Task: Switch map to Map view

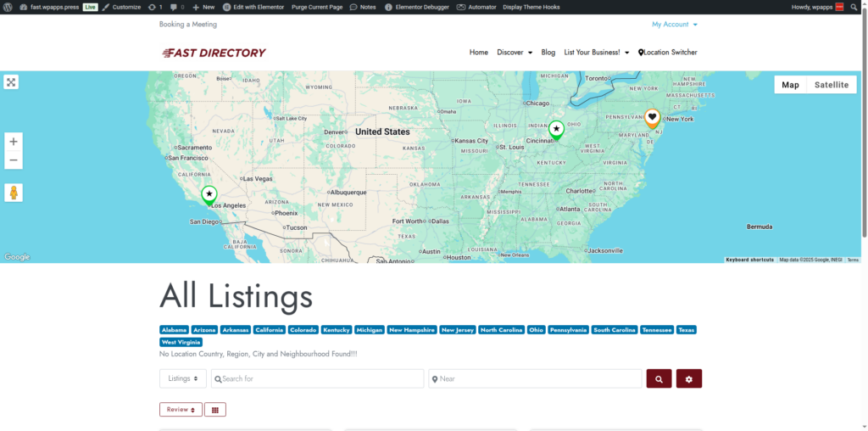Action: coord(790,85)
